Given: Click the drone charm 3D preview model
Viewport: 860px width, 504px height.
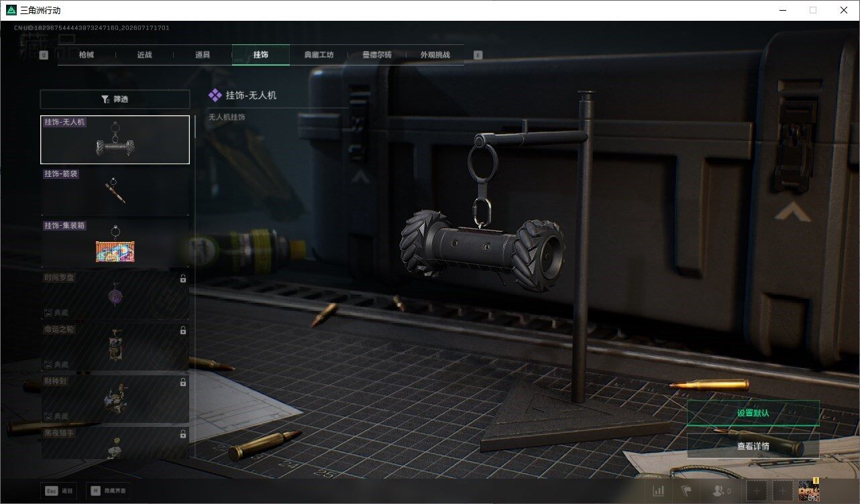Looking at the screenshot, I should pyautogui.click(x=482, y=250).
